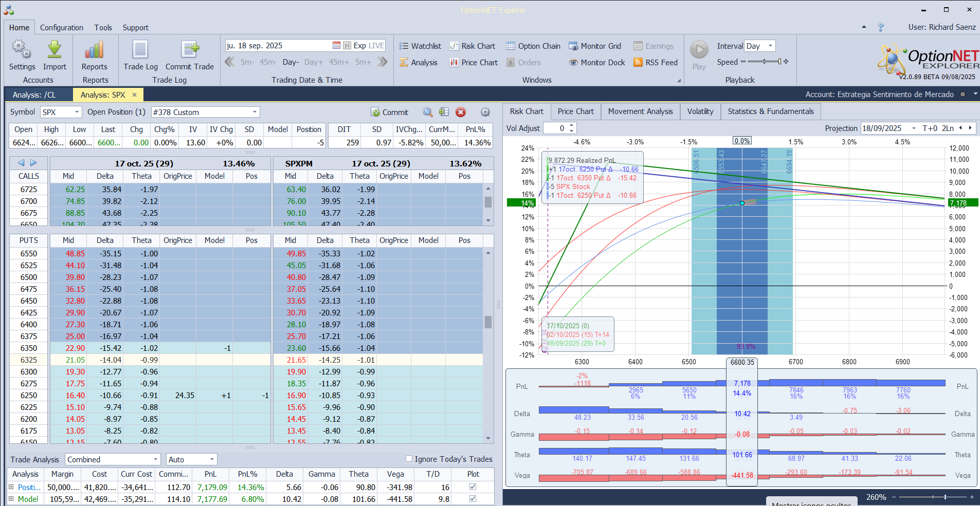Open the RSS Feed window
This screenshot has height=506, width=980.
tap(656, 63)
